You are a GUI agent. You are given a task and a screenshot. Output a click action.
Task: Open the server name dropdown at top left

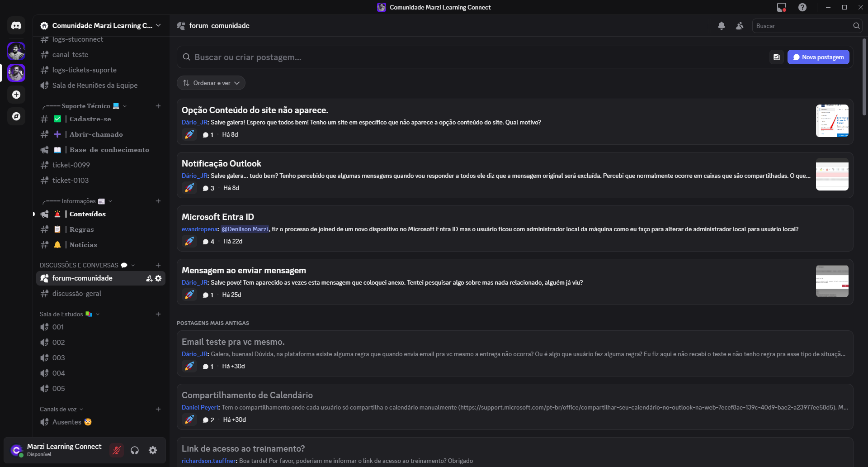coord(100,25)
